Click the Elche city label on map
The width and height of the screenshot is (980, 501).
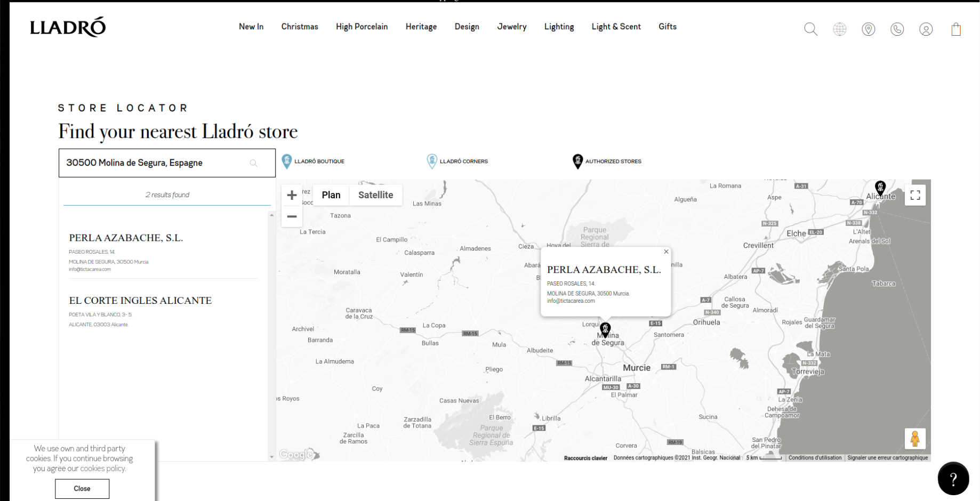coord(796,233)
